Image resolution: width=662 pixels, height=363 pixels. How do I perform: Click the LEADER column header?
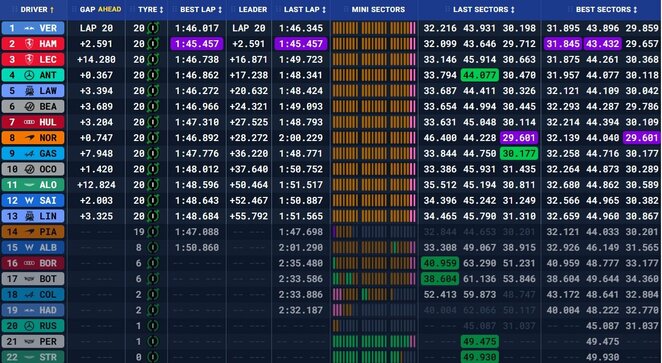pyautogui.click(x=253, y=9)
